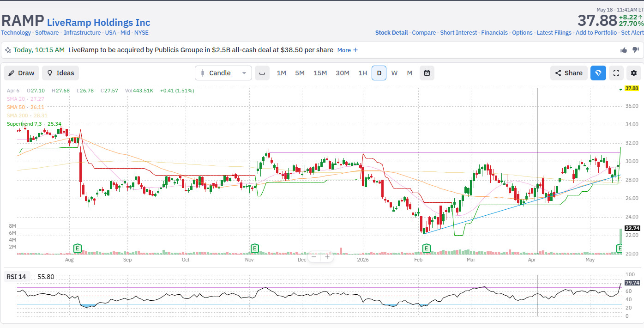
Task: Set Alert for RAMP
Action: 632,33
